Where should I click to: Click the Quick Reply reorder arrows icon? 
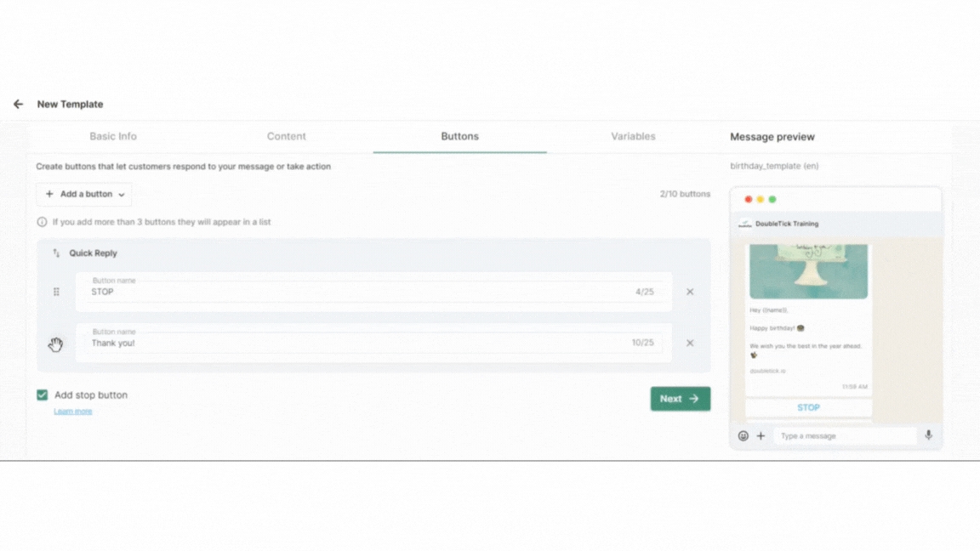(x=56, y=253)
